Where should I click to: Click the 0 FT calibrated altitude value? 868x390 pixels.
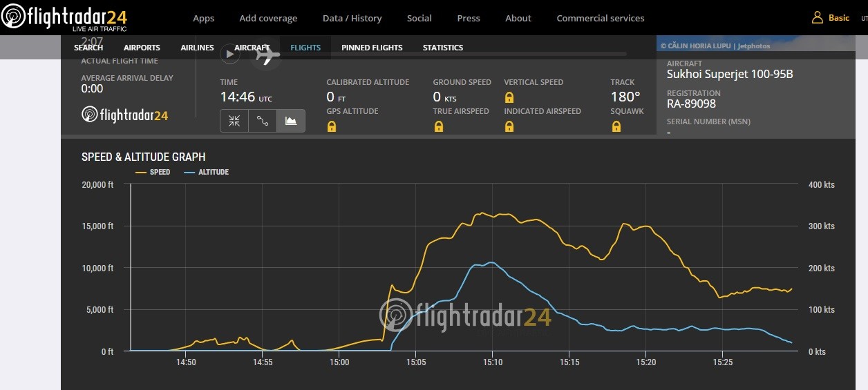click(336, 97)
